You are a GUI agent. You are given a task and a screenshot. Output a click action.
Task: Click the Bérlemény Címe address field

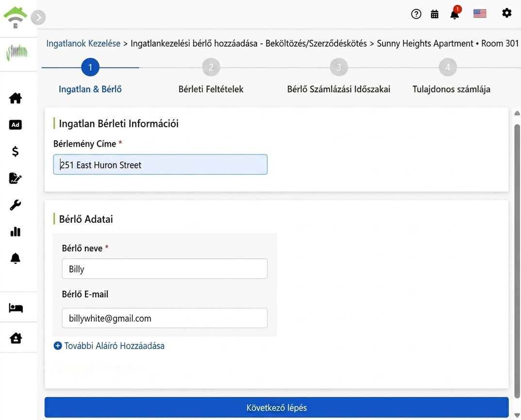(160, 165)
